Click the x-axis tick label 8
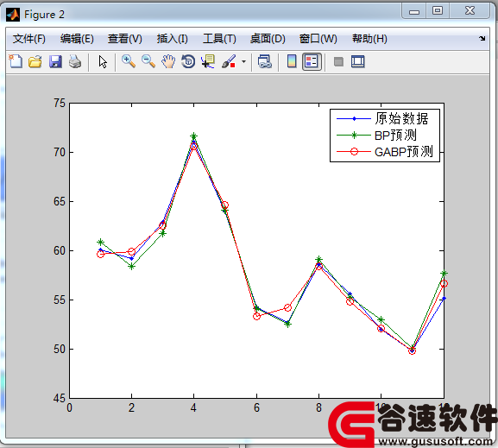498x448 pixels. point(318,407)
